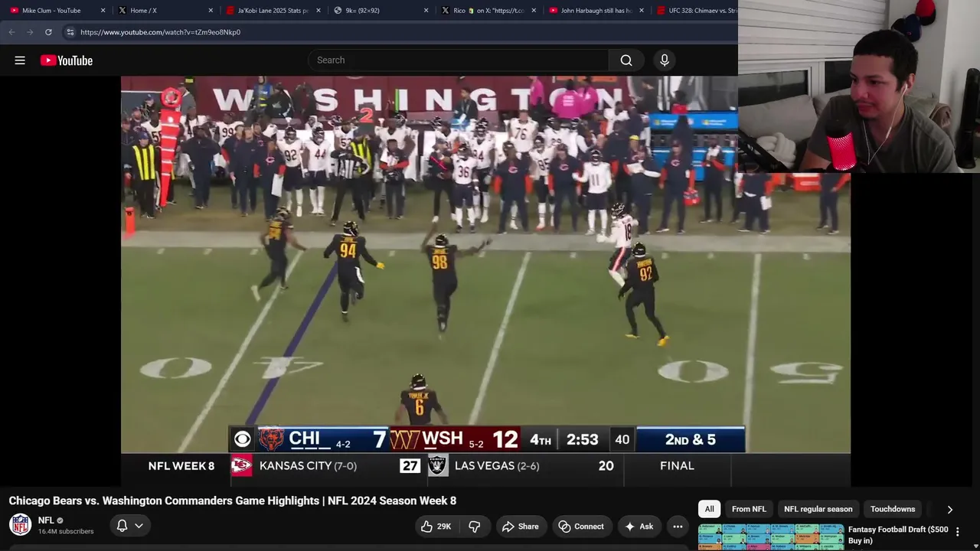Expand notification options dropdown chevron
The image size is (980, 551).
click(x=139, y=526)
